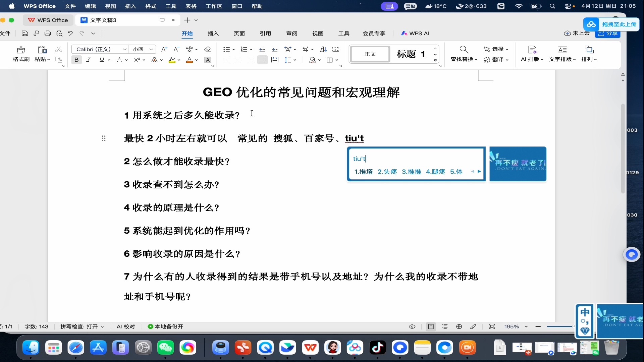Open TikTok app in the Dock
The image size is (644, 362).
pos(378,348)
